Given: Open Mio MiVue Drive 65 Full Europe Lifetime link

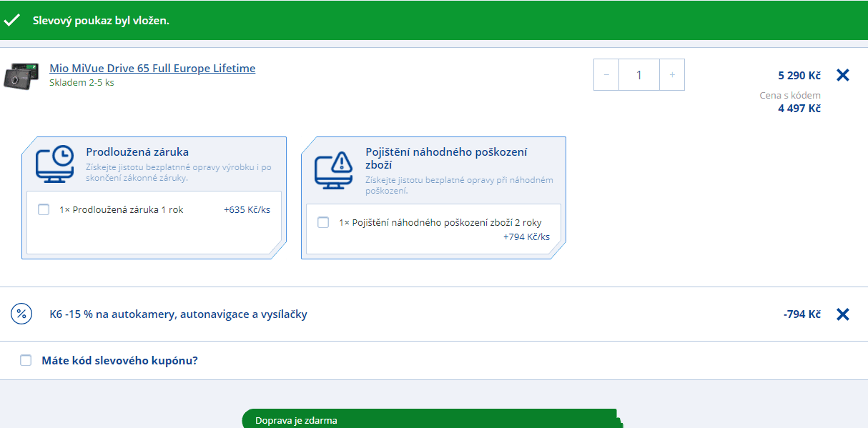Looking at the screenshot, I should 152,69.
